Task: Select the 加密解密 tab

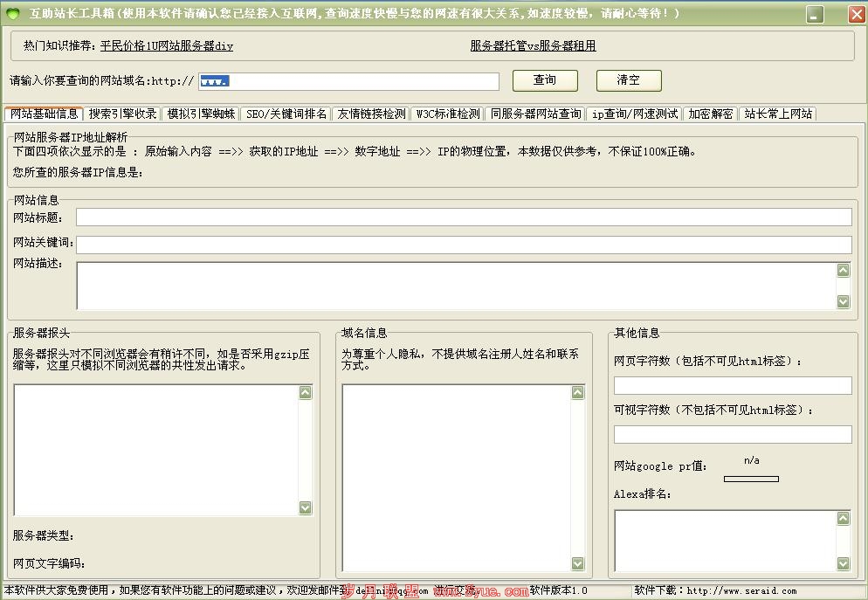Action: point(710,114)
